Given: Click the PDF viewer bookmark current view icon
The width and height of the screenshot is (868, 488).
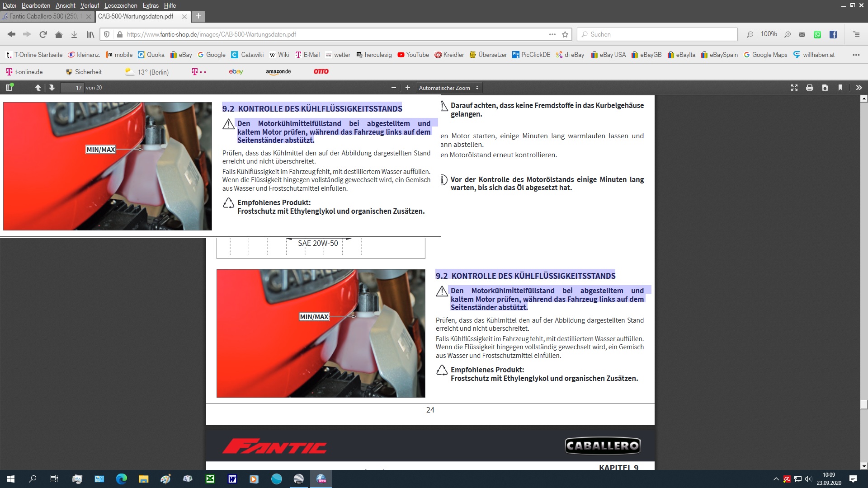Looking at the screenshot, I should click(840, 88).
